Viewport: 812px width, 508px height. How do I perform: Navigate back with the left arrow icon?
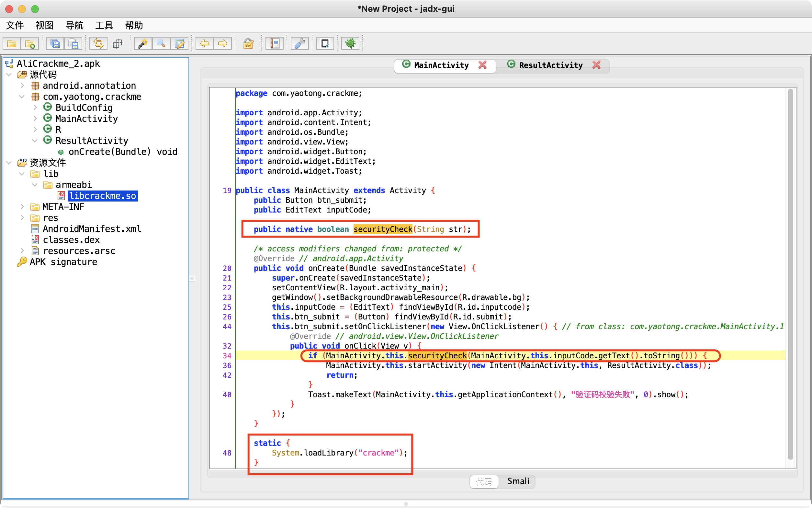tap(204, 44)
